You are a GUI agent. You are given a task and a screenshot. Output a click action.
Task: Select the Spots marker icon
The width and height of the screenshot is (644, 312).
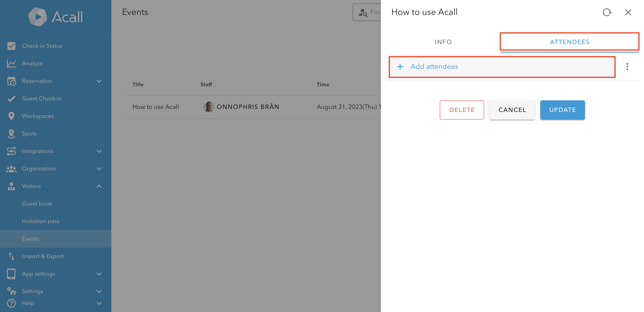[11, 134]
